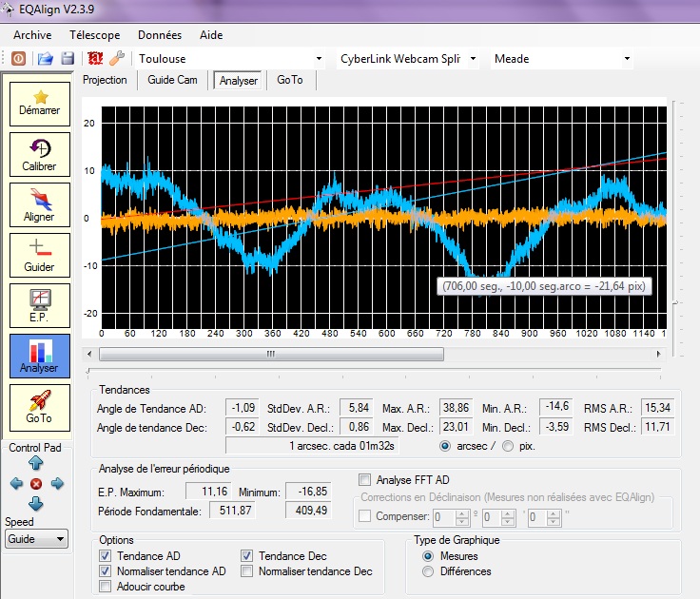Screen dimensions: 700x599
Task: Open the Aide menu
Action: click(211, 35)
